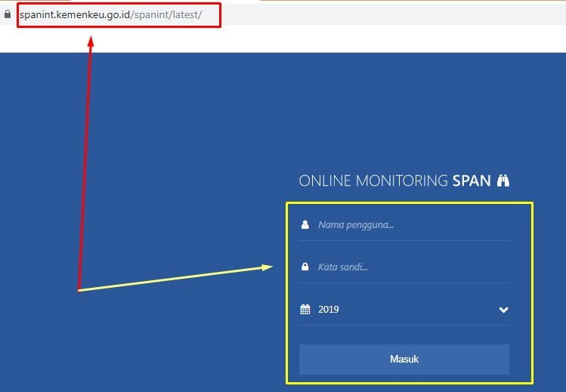This screenshot has height=392, width=566.
Task: Click the spanint.kemenkeu.go.id address bar URL
Action: [111, 15]
